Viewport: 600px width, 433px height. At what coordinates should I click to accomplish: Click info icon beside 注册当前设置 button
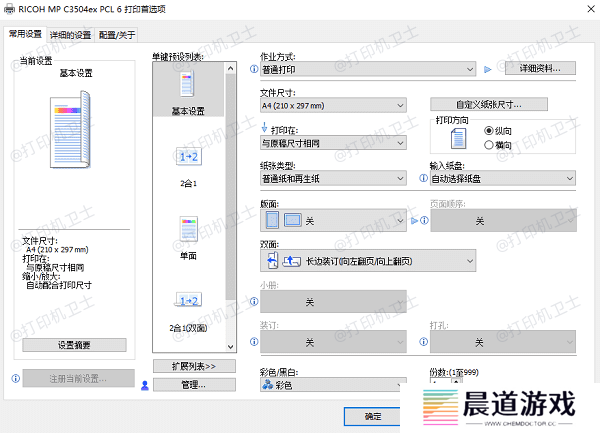point(16,378)
